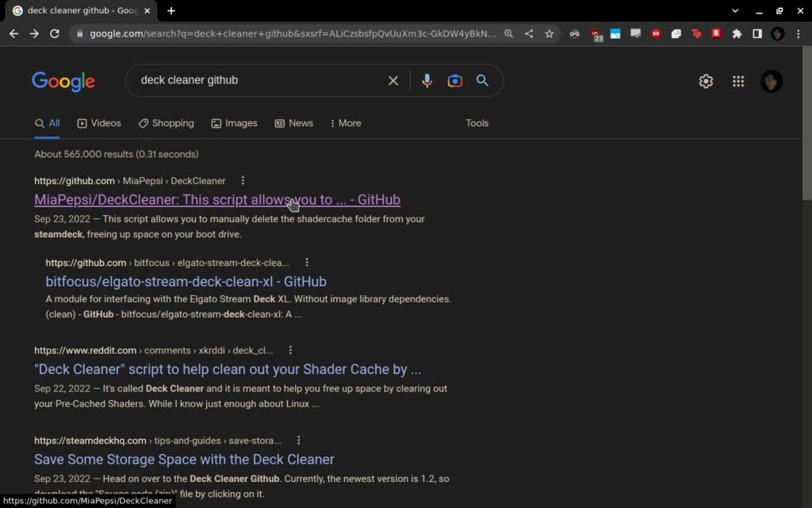Open the search Tools options

(x=477, y=123)
